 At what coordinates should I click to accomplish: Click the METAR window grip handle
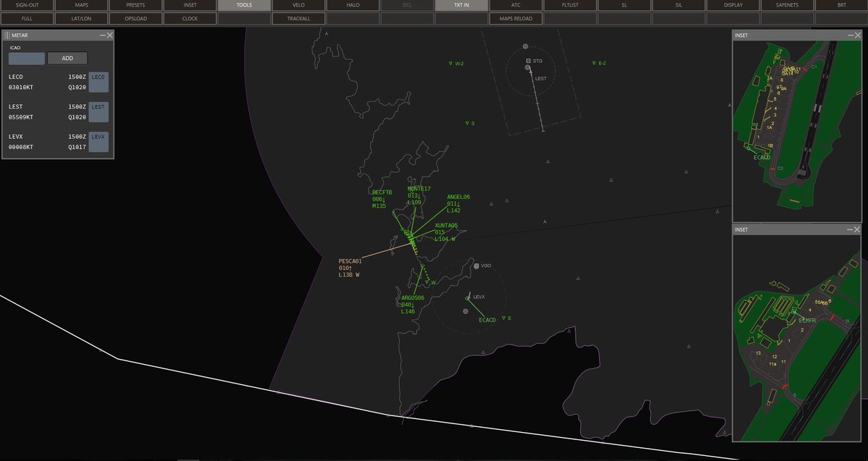coord(7,35)
